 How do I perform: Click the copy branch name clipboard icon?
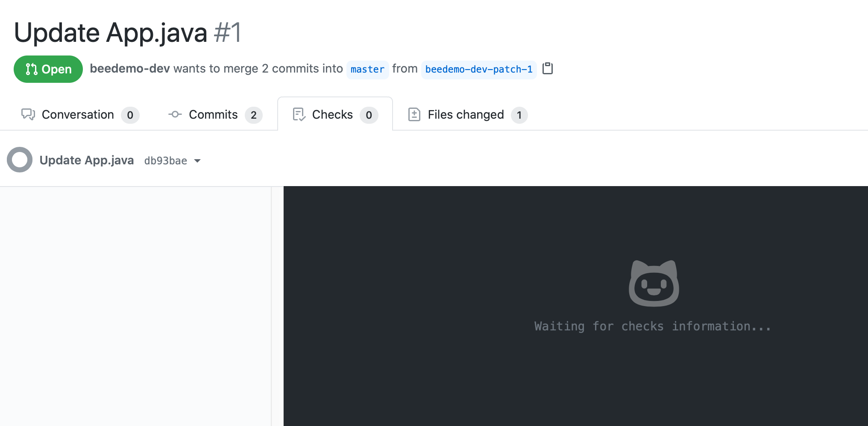click(547, 69)
